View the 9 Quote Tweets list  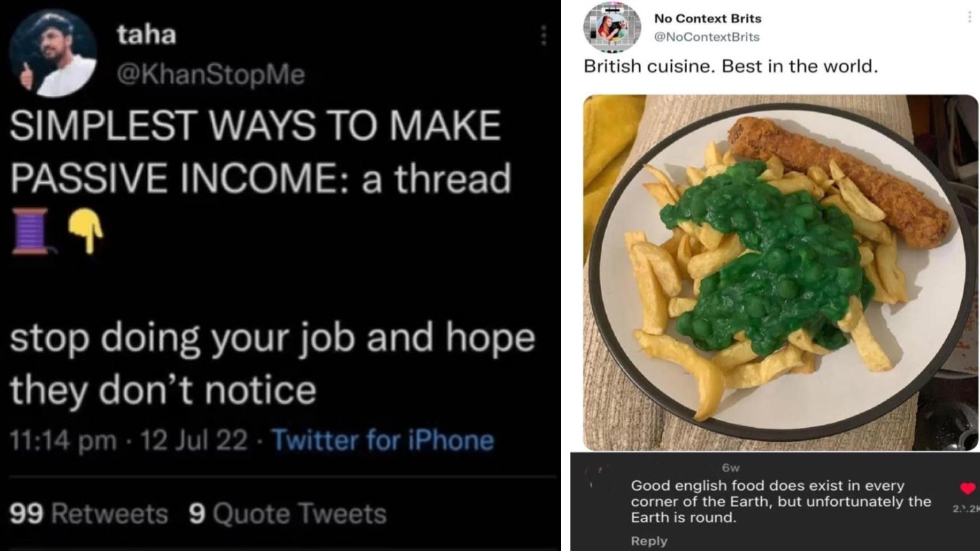click(x=288, y=513)
